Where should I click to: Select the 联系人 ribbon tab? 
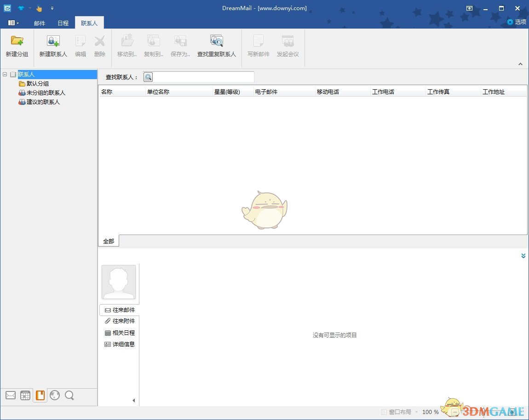click(89, 23)
